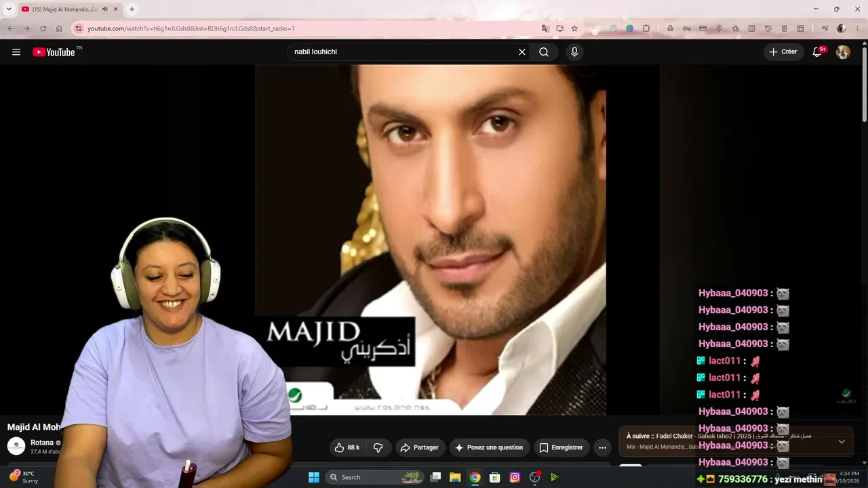868x488 pixels.
Task: Click the video player image
Action: tap(430, 239)
